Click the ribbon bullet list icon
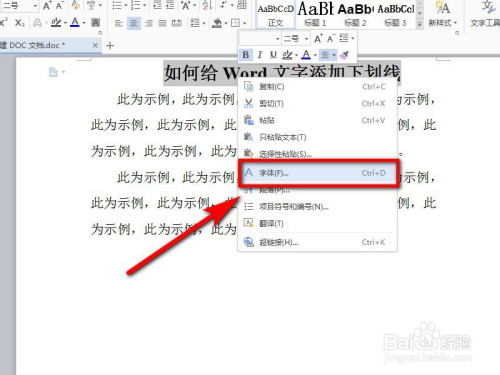500x375 pixels. pos(116,5)
